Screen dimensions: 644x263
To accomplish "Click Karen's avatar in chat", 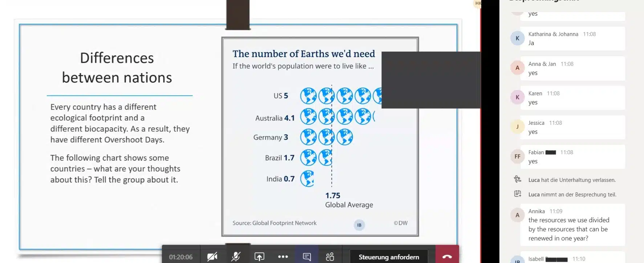I will pos(517,97).
